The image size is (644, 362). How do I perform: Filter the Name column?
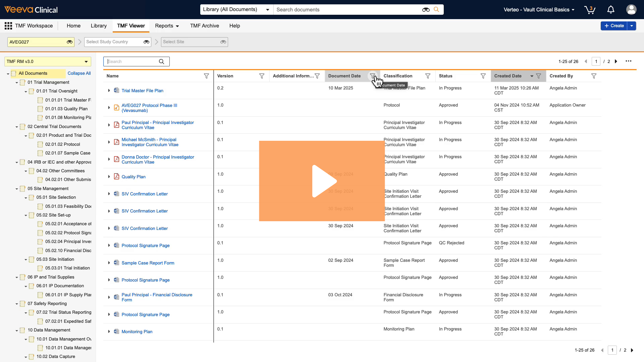click(x=206, y=76)
